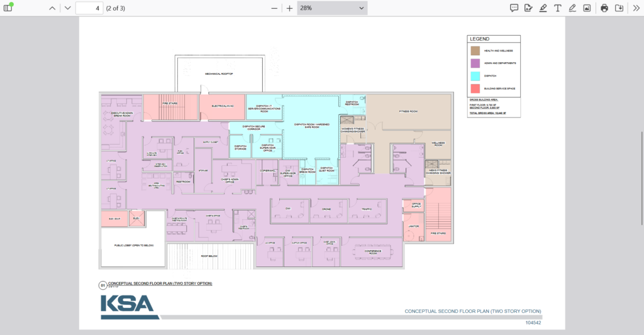Screen dimensions: 644x335
Task: Print the document
Action: pos(604,8)
